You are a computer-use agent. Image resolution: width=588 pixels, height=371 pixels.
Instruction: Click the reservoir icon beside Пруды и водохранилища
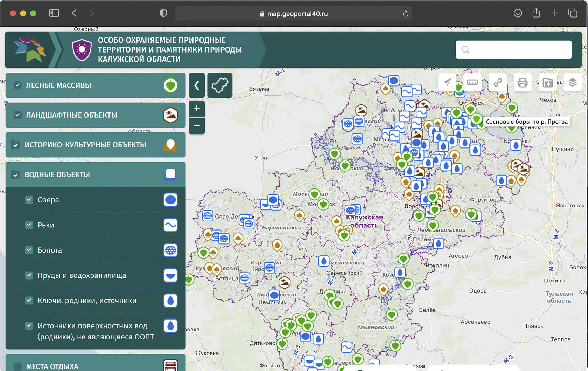[x=170, y=275]
